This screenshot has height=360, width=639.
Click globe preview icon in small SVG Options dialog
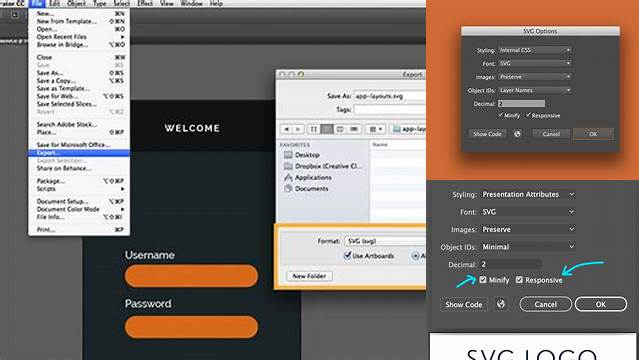pyautogui.click(x=517, y=134)
